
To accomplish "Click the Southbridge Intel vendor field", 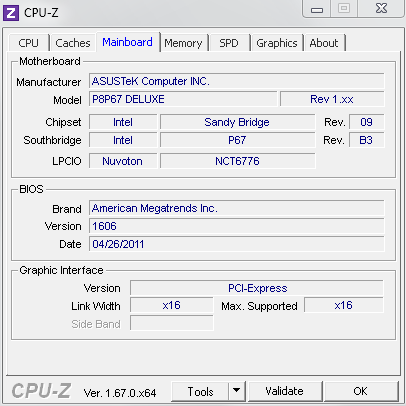I will tap(123, 140).
